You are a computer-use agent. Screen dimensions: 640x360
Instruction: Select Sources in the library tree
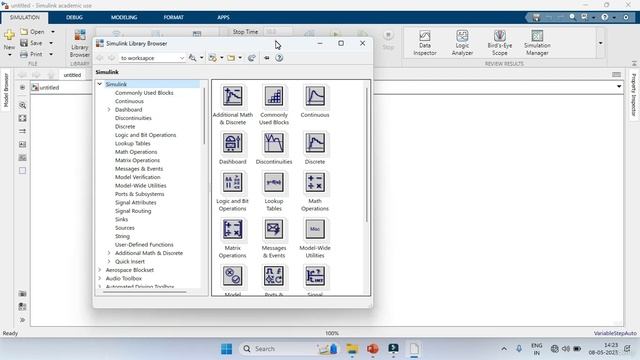pyautogui.click(x=124, y=228)
